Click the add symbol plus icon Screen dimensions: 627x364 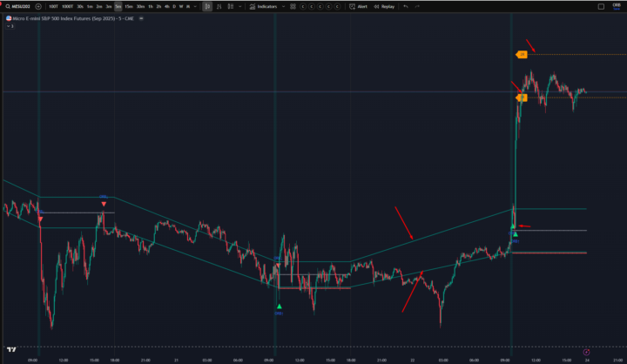[x=38, y=6]
